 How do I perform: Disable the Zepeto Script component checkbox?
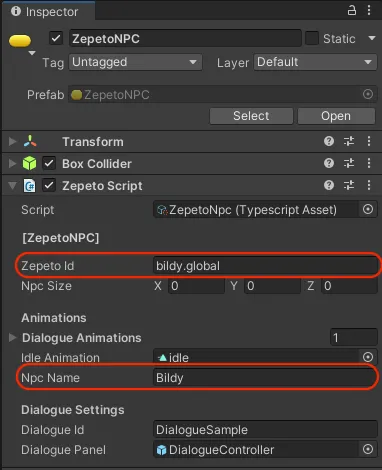point(49,185)
